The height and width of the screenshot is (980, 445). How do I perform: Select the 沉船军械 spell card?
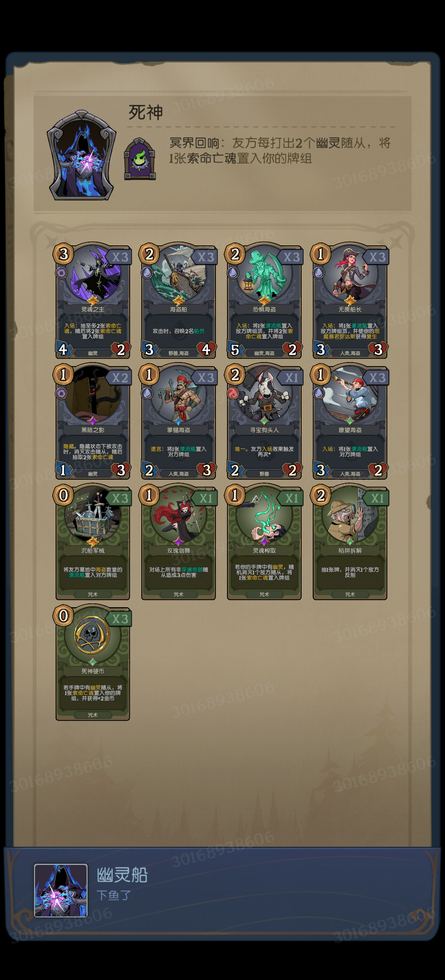tap(93, 542)
